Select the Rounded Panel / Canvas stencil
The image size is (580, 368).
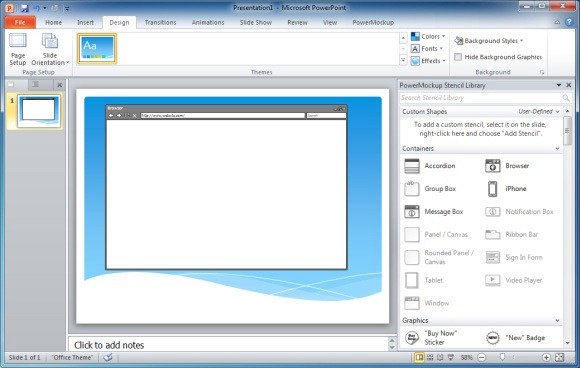(x=439, y=257)
